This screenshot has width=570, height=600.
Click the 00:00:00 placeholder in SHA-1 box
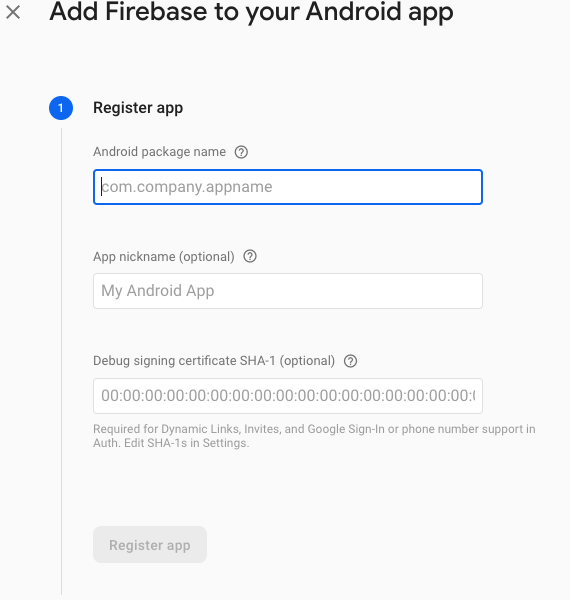click(x=288, y=396)
